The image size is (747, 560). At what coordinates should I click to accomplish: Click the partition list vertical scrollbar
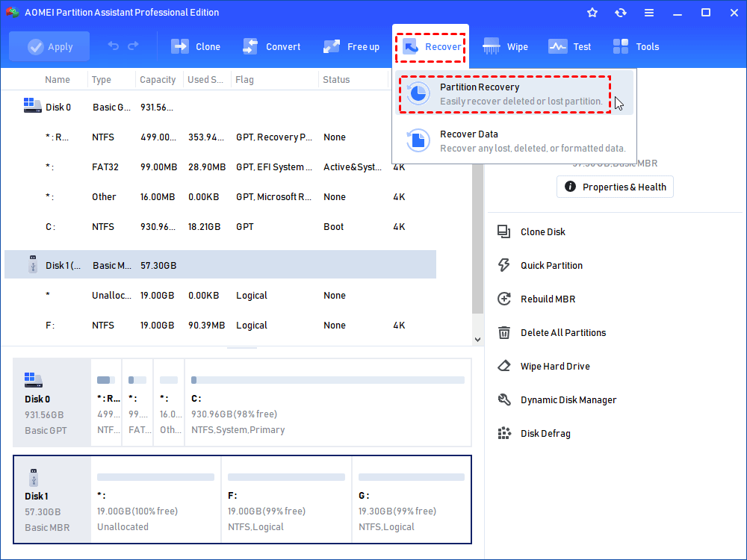click(x=477, y=238)
